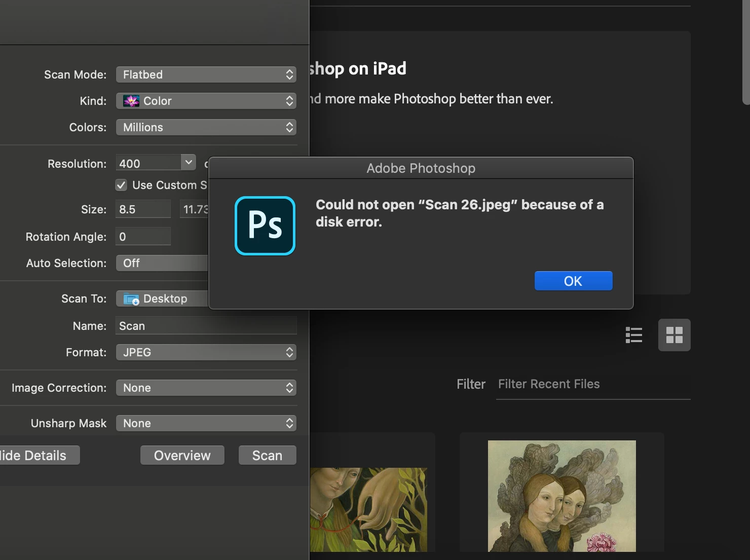Image resolution: width=750 pixels, height=560 pixels.
Task: Open the Scan To Desktop dropdown
Action: pos(162,298)
